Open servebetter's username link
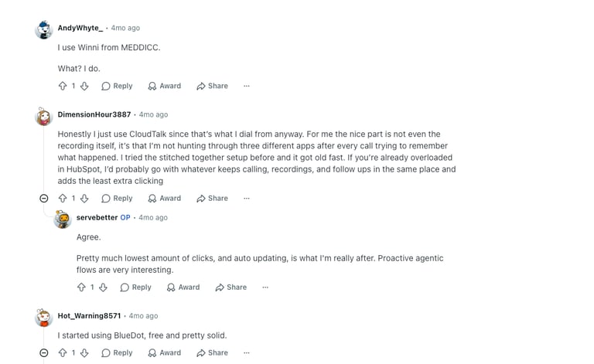Screen dimensions: 594x364 click(x=97, y=218)
